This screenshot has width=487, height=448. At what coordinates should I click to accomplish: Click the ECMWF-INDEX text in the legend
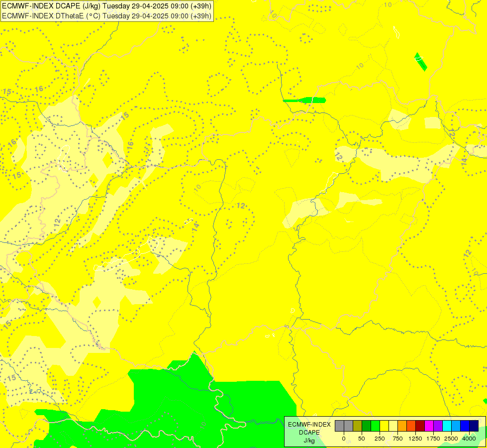coord(309,425)
